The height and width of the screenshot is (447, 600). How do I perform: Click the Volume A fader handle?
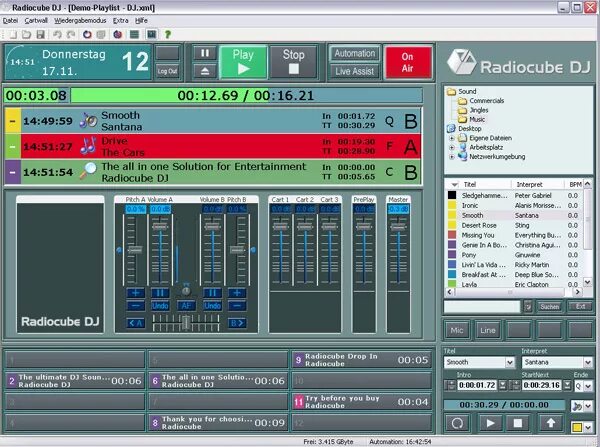point(160,227)
